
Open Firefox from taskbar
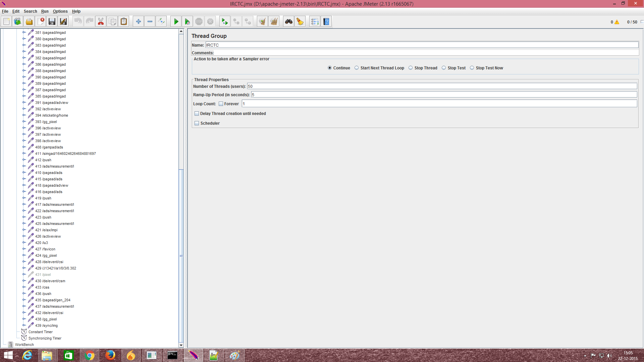[x=110, y=355]
